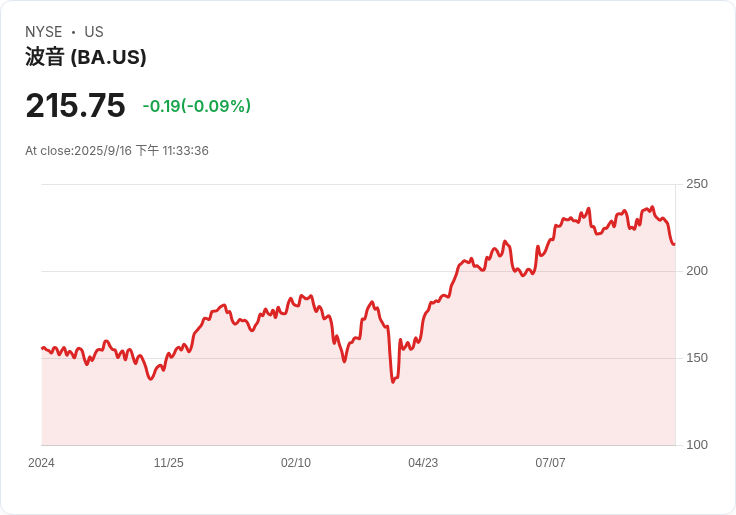The width and height of the screenshot is (736, 515).
Task: Click the 100 y-axis label
Action: [697, 445]
